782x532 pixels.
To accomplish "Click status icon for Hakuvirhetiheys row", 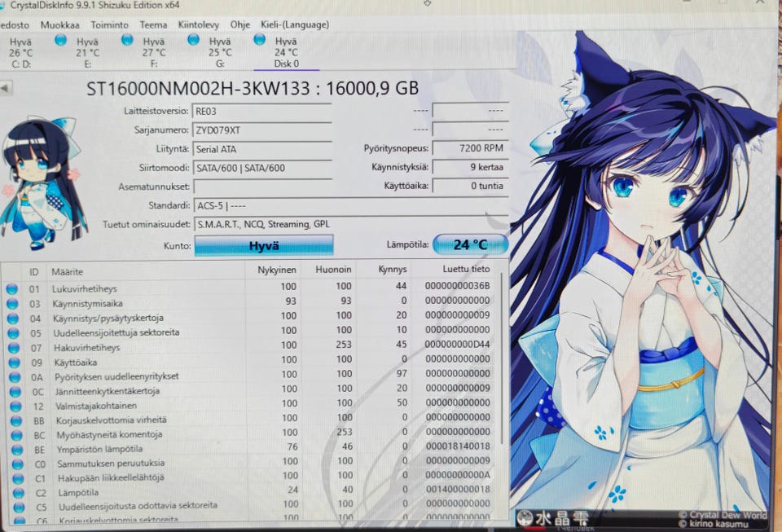I will pyautogui.click(x=14, y=348).
